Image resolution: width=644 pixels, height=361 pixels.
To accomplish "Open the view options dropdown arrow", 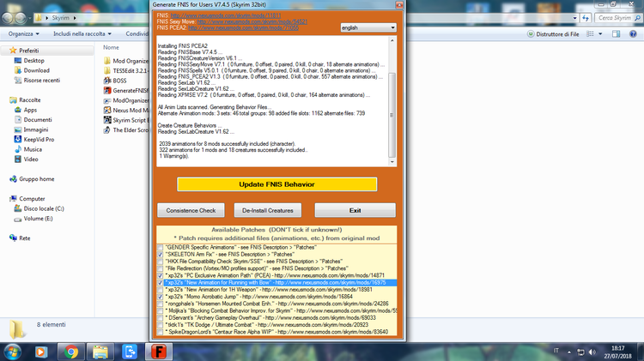I will pos(600,34).
